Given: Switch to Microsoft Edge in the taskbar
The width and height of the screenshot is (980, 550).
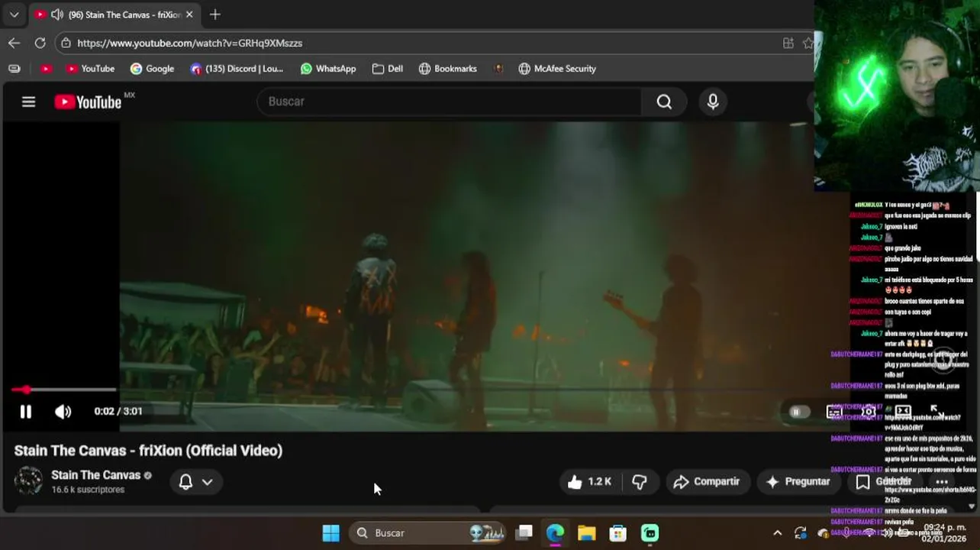Looking at the screenshot, I should point(555,533).
